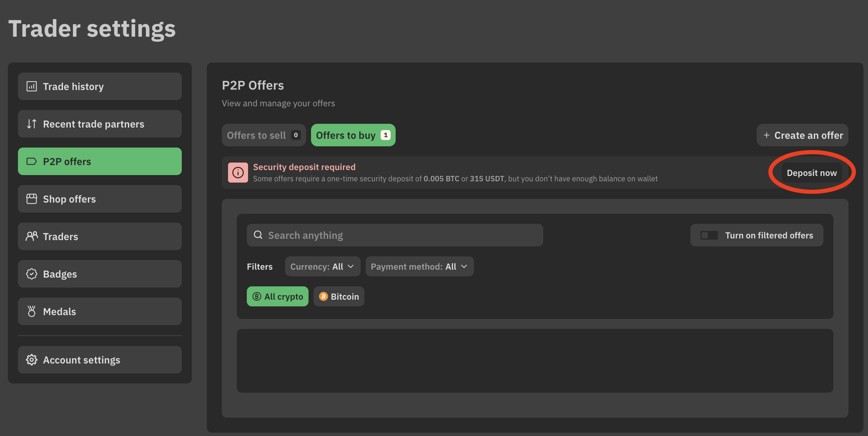The height and width of the screenshot is (436, 868).
Task: Open P2P offers in the sidebar
Action: click(100, 161)
